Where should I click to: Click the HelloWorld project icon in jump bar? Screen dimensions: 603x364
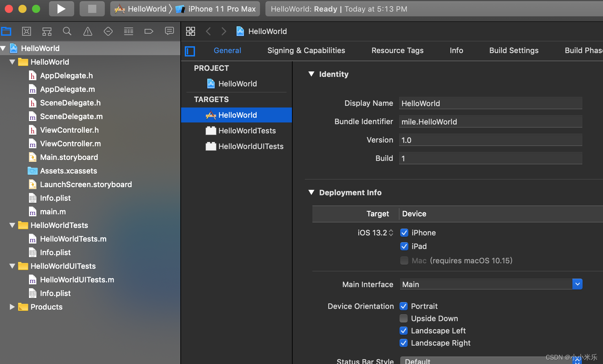(240, 31)
